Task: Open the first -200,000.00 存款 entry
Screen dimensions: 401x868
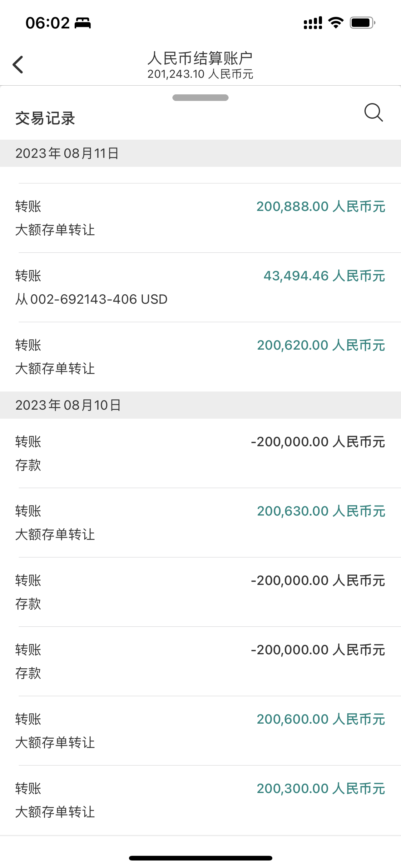Action: 200,453
